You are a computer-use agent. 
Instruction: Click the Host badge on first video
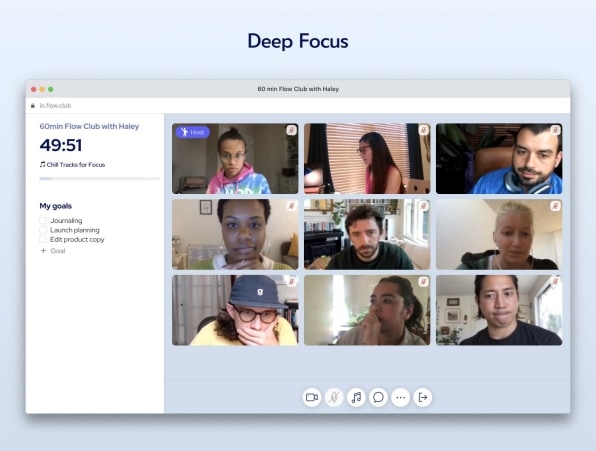(x=193, y=132)
